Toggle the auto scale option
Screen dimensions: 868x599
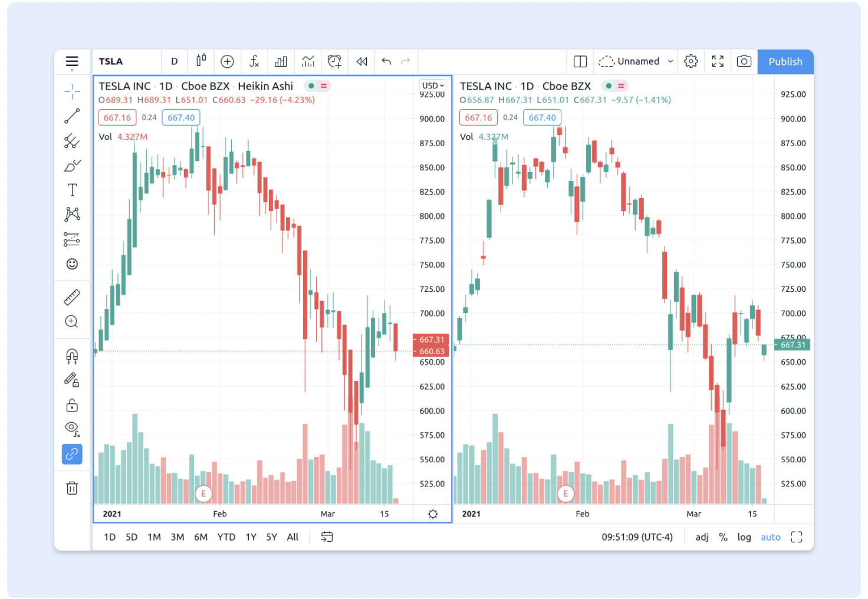(770, 537)
